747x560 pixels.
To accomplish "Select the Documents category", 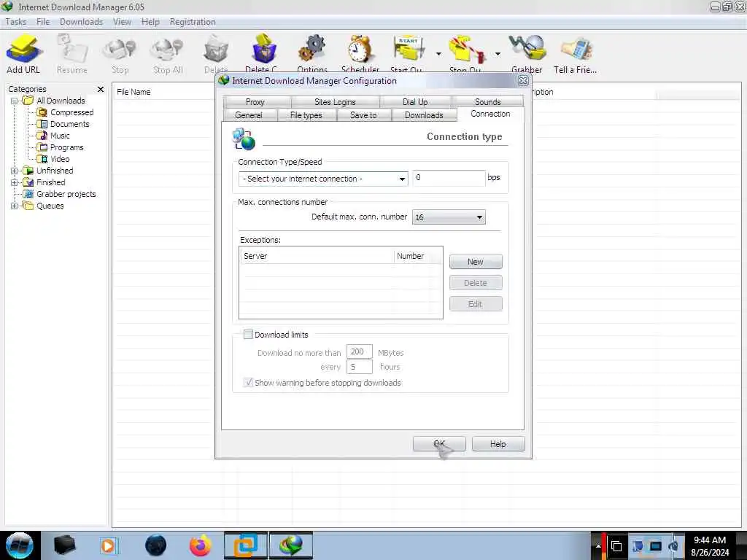I will pos(69,124).
